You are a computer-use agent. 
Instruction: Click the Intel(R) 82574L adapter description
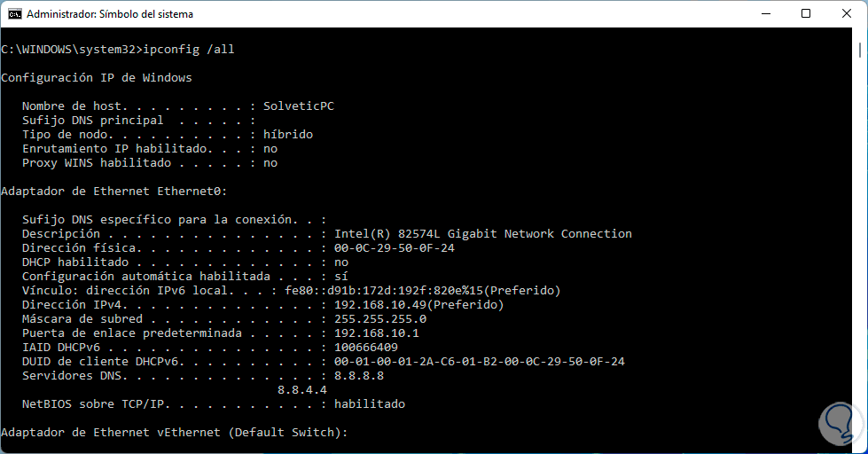pyautogui.click(x=482, y=234)
